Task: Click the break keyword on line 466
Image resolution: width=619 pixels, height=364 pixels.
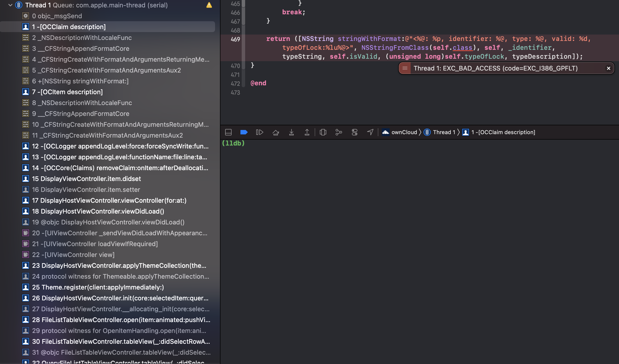Action: click(x=292, y=12)
